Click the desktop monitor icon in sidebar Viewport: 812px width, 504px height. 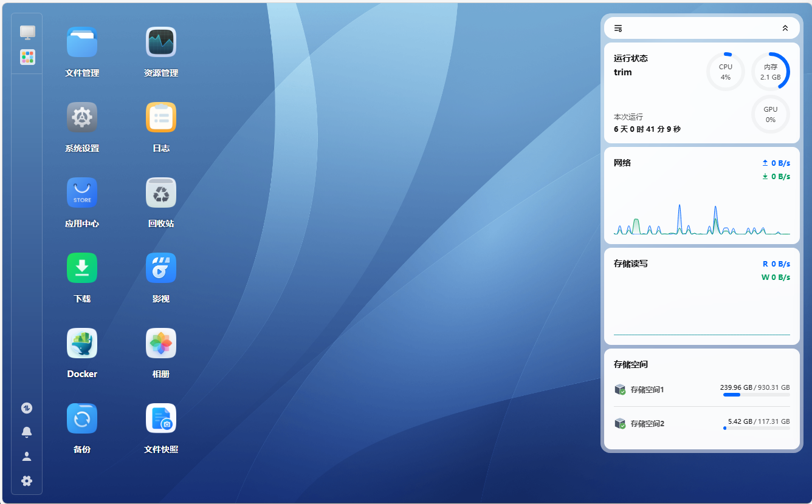tap(27, 32)
